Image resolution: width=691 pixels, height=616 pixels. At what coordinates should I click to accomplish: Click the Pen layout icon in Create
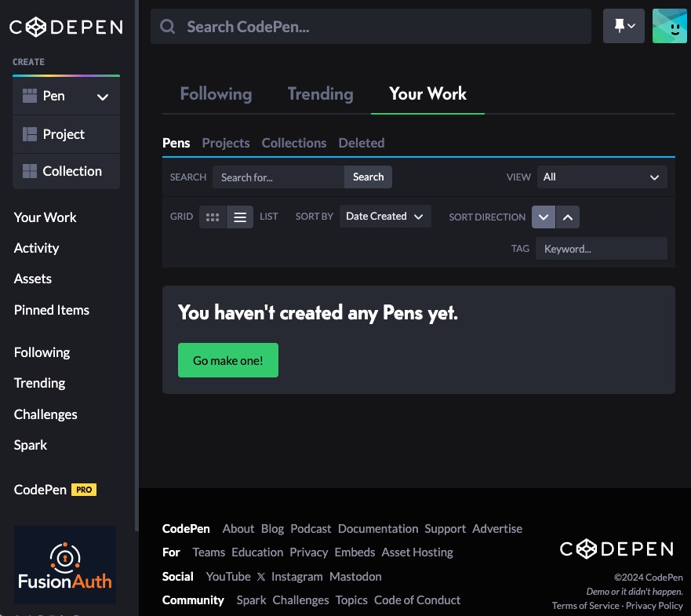(30, 96)
